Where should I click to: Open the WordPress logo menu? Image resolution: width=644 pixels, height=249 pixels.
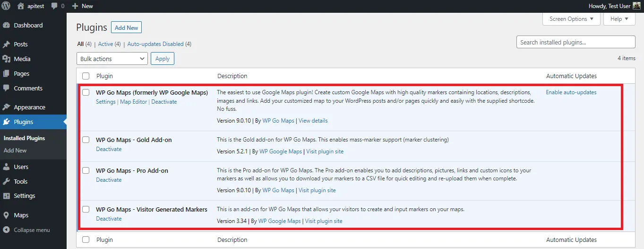point(6,6)
